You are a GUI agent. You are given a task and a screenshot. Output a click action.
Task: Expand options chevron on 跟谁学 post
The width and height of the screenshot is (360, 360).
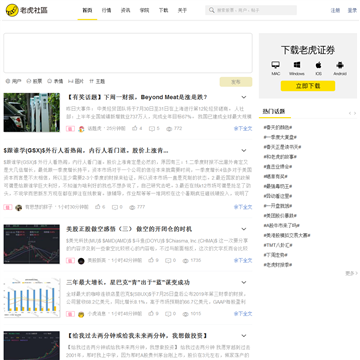point(244,151)
